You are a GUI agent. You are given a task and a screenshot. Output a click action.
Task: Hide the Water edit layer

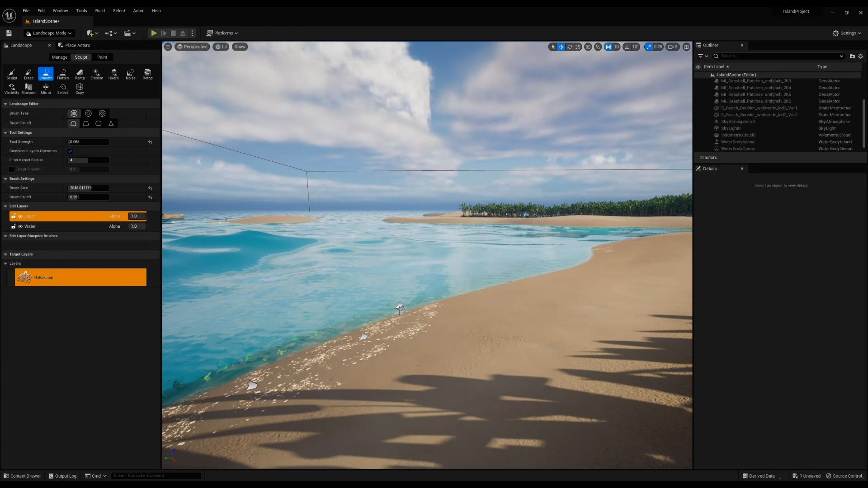pyautogui.click(x=20, y=226)
